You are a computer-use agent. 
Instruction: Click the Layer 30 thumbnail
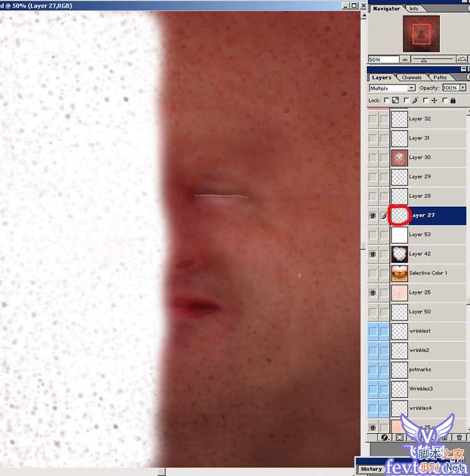[x=399, y=157]
